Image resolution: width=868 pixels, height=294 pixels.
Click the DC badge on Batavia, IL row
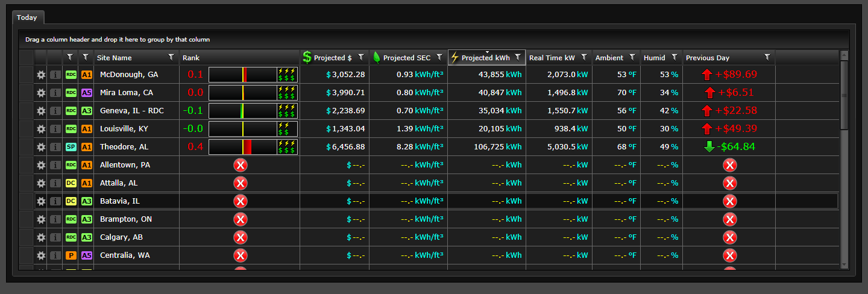pyautogui.click(x=71, y=201)
